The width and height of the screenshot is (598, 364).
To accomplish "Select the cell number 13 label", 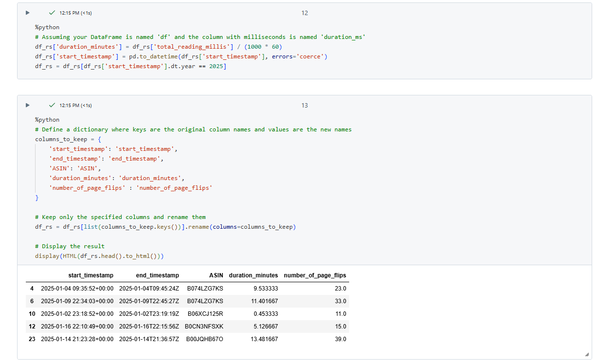I will click(x=304, y=106).
